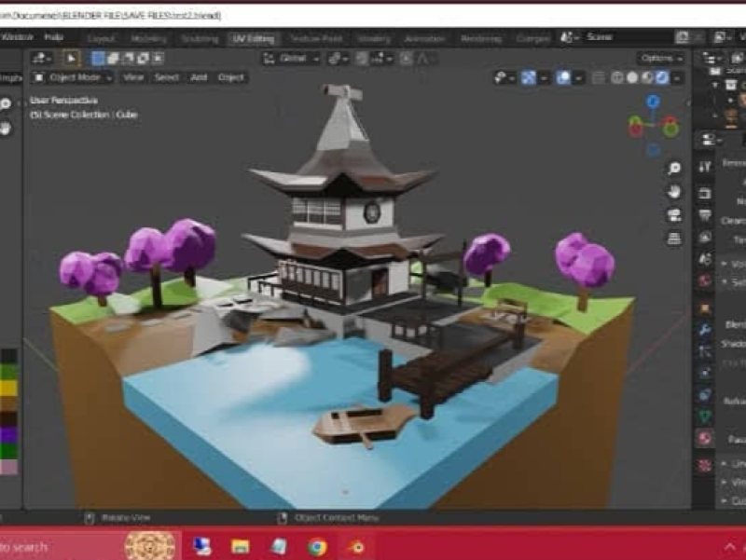The image size is (746, 560).
Task: Enable rendered viewport shading mode
Action: [x=661, y=77]
